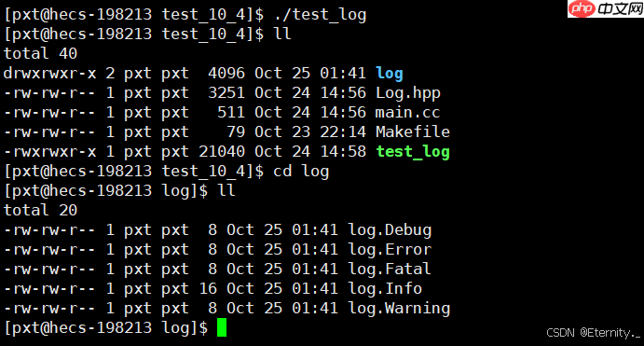The width and height of the screenshot is (644, 346).
Task: Click the 21040 file size value
Action: coord(222,152)
